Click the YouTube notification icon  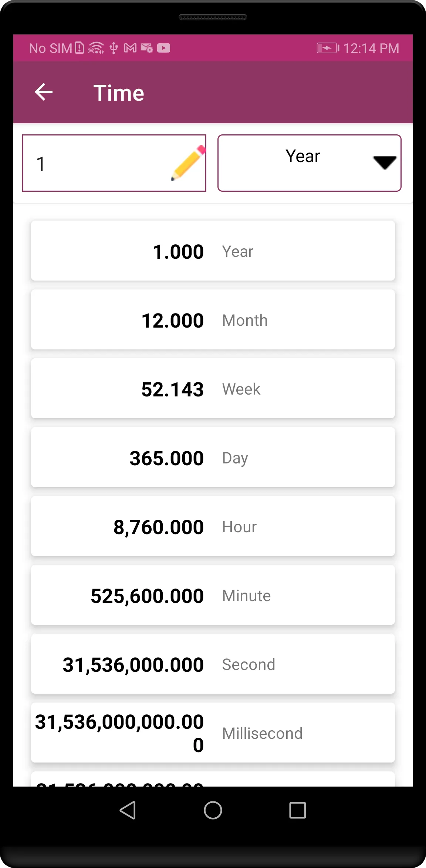coord(163,48)
